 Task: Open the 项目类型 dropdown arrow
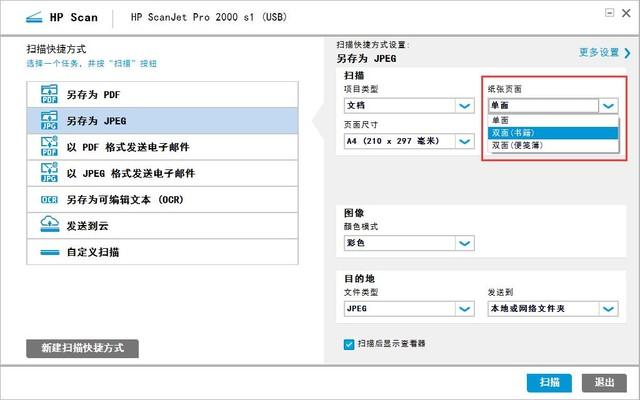click(464, 106)
